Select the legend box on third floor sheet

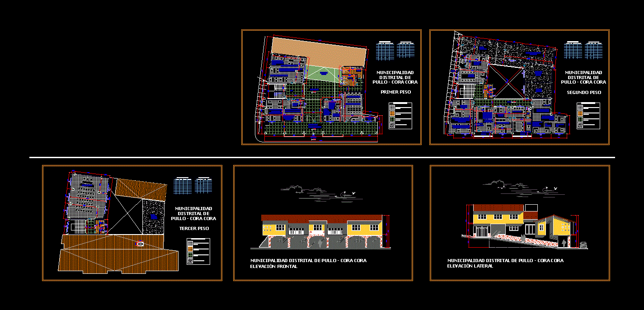(198, 251)
